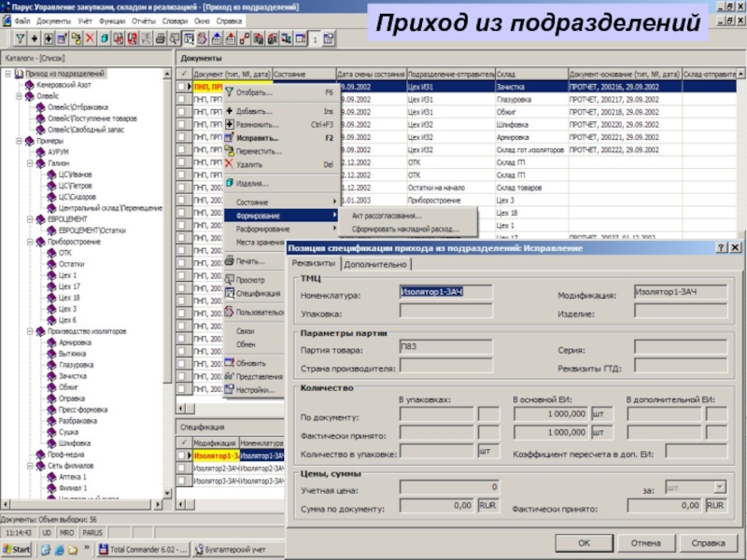Viewport: 747px width, 560px height.
Task: Click the Отмена button
Action: pyautogui.click(x=645, y=541)
